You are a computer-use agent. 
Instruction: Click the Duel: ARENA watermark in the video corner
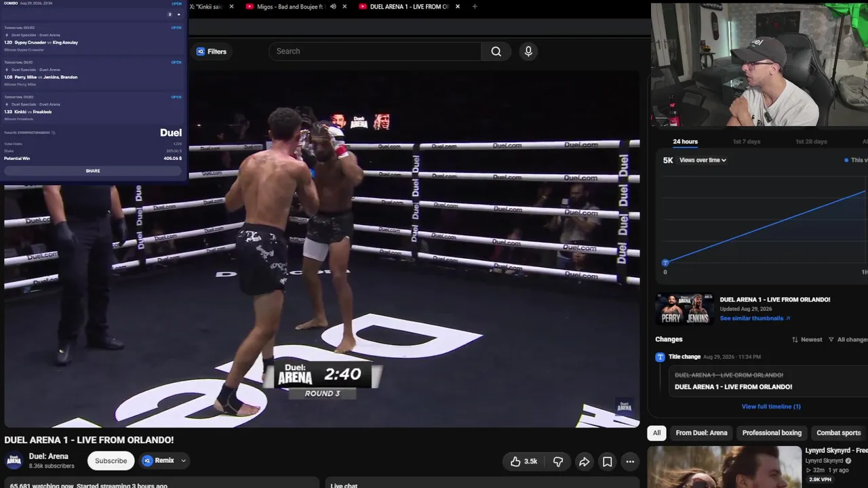(x=624, y=407)
